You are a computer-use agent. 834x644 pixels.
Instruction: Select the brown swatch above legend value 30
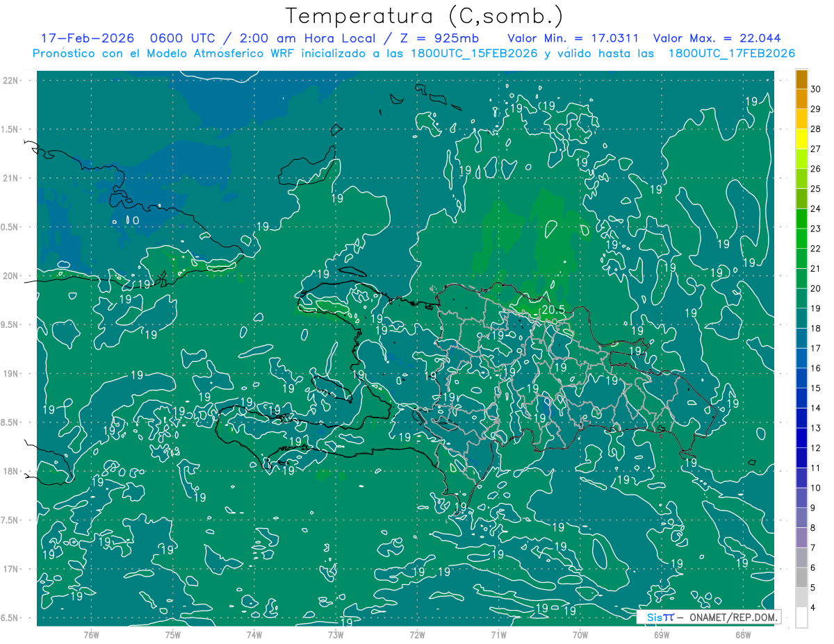pyautogui.click(x=801, y=79)
